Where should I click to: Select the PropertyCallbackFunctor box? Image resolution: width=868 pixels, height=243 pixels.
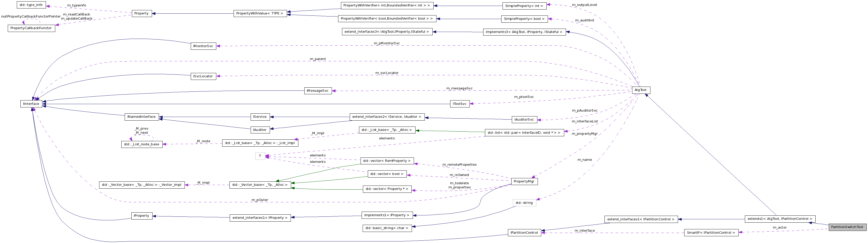pyautogui.click(x=31, y=28)
